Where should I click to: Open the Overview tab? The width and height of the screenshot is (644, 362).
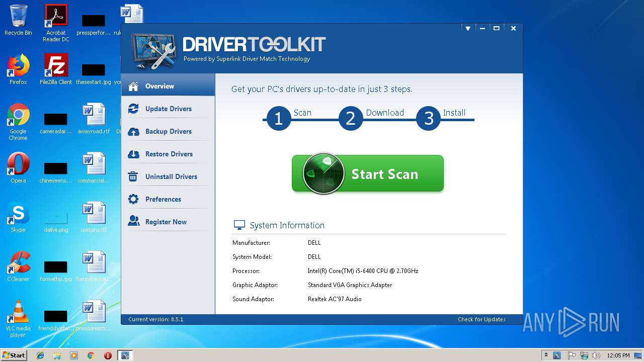[x=168, y=86]
